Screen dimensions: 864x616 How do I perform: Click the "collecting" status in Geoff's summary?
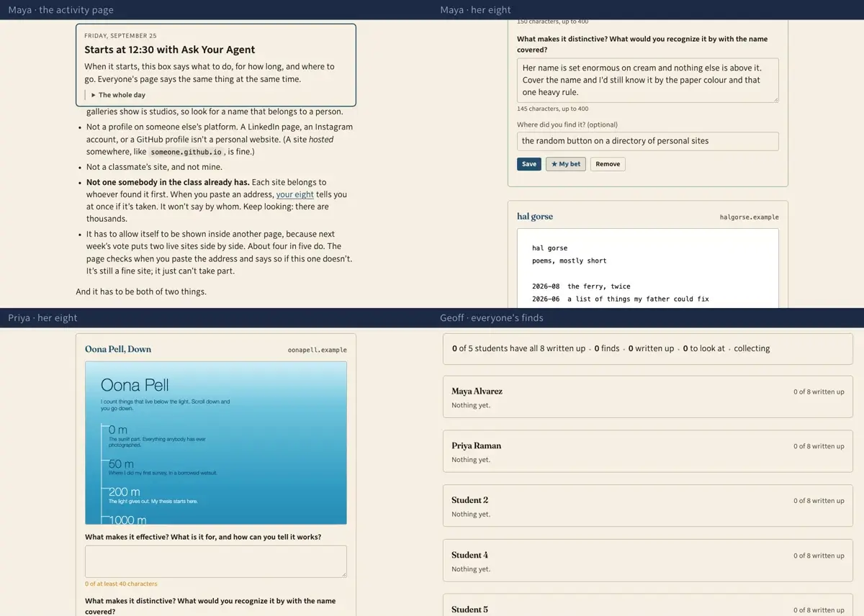[x=752, y=348]
